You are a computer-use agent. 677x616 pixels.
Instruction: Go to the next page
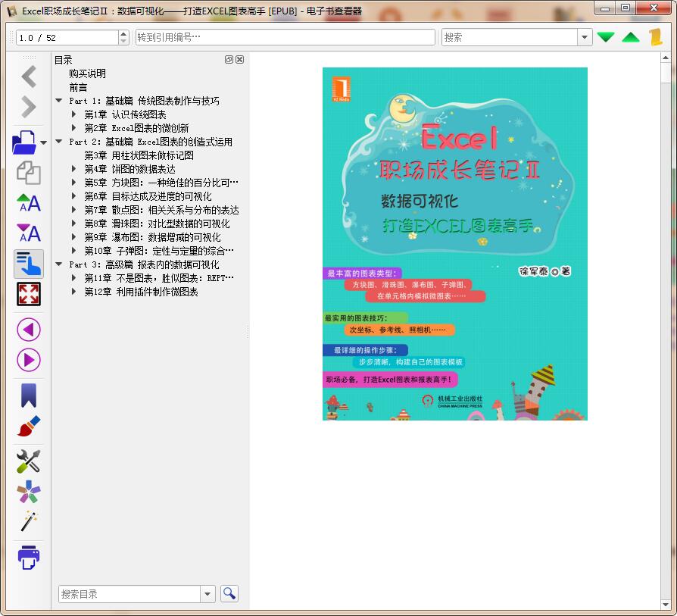(29, 360)
